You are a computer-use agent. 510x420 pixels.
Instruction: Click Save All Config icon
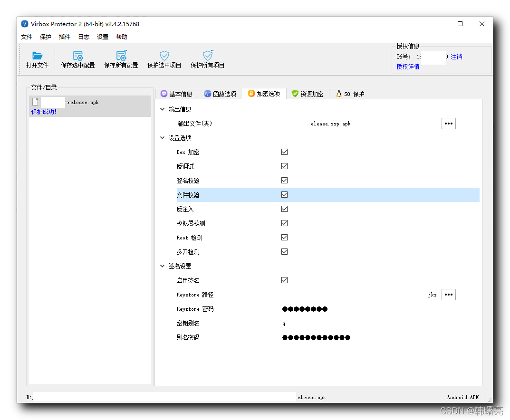[121, 55]
